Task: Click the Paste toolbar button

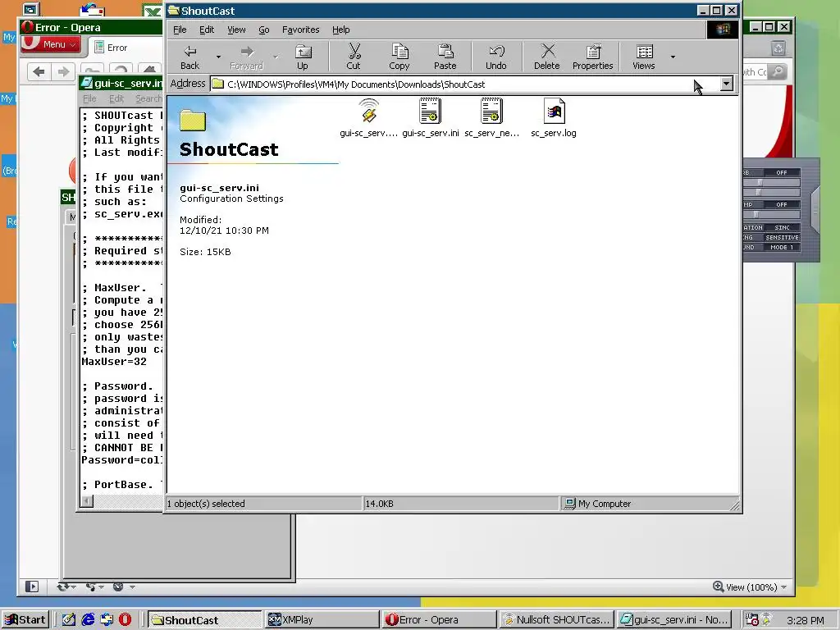Action: point(445,57)
